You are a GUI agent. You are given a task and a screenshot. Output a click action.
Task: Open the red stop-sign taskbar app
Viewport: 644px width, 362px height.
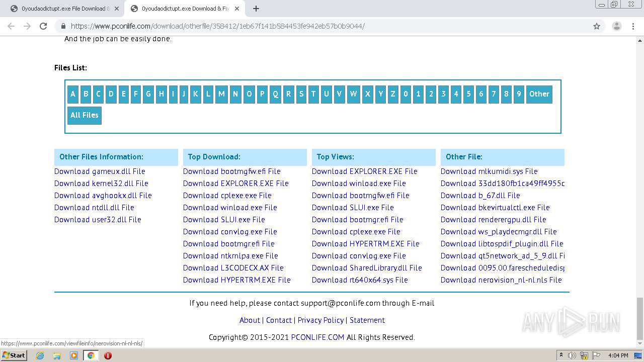(108, 355)
